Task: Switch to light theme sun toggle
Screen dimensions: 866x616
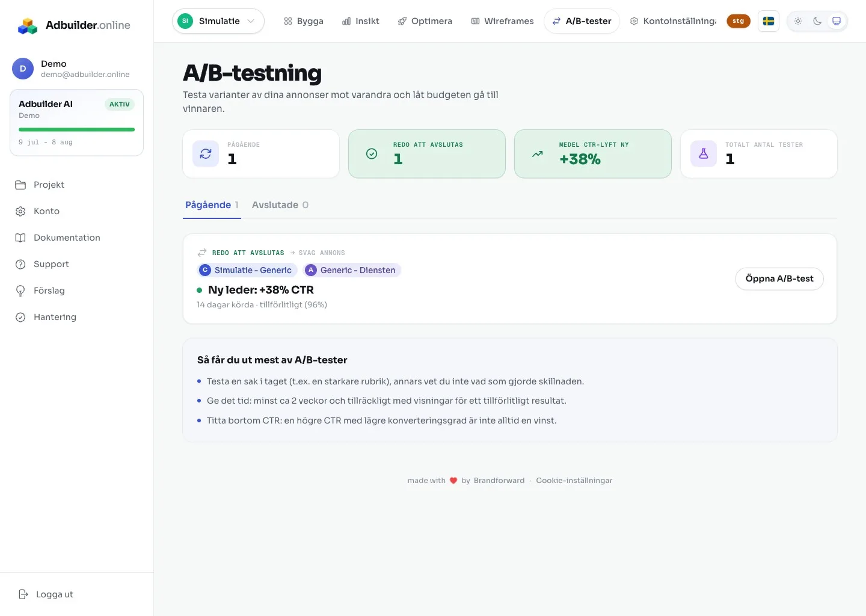Action: tap(798, 21)
